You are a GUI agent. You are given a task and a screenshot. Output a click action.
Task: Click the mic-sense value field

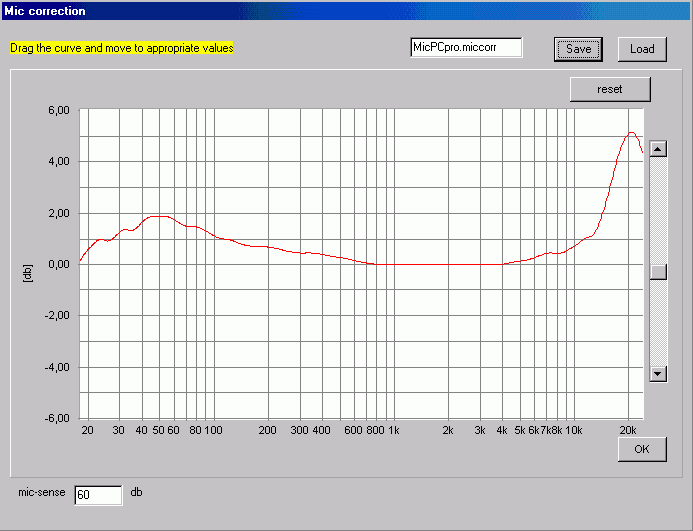[98, 495]
